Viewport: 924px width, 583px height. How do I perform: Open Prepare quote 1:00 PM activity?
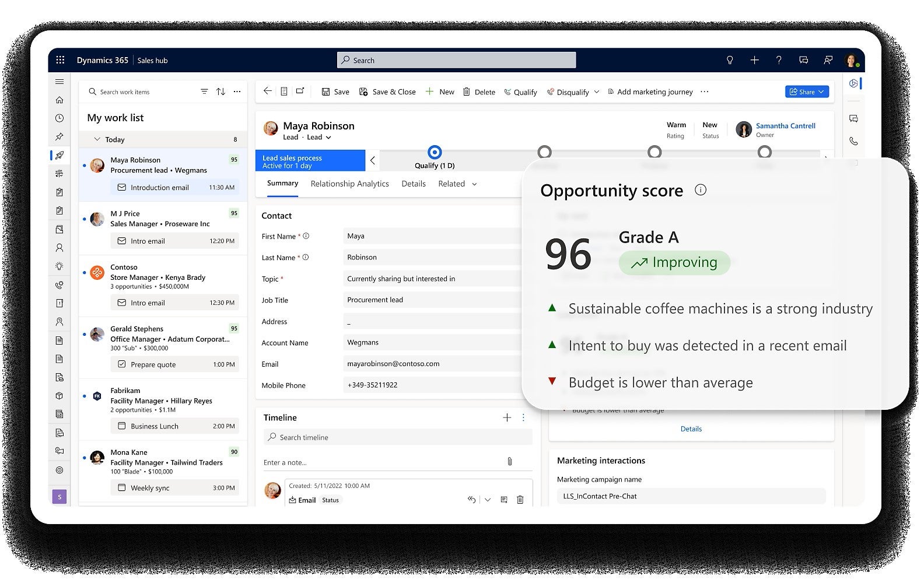pos(175,364)
